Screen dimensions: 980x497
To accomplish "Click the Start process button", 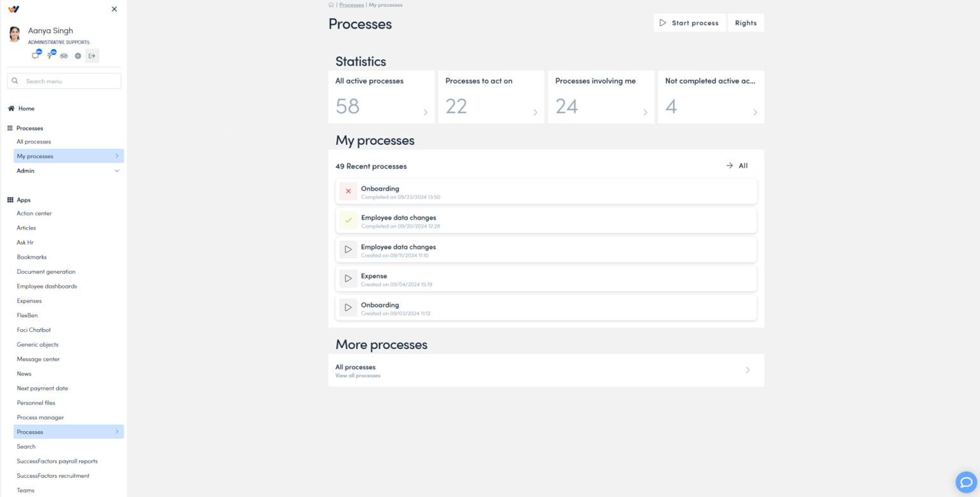I will point(689,22).
